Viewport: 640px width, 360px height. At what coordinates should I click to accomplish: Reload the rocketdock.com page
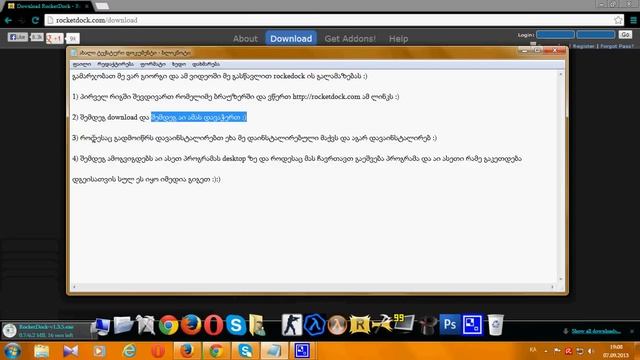click(x=35, y=20)
